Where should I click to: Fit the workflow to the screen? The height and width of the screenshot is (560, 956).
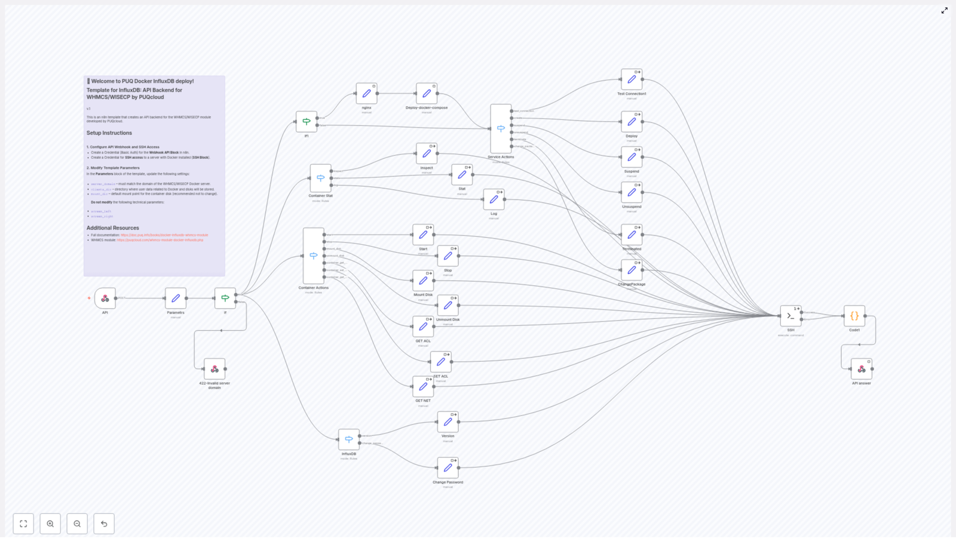click(23, 524)
